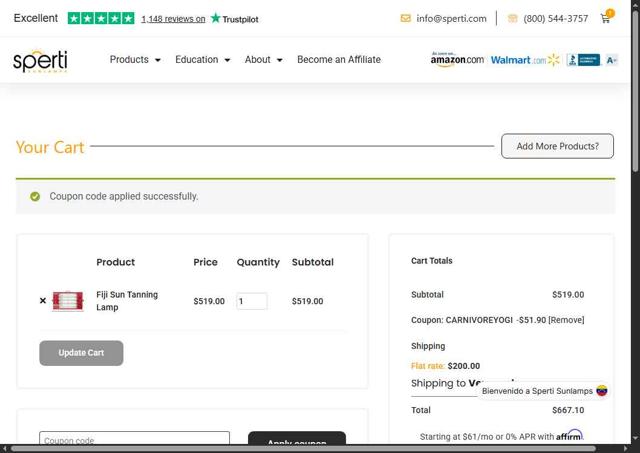Click the Coupon code input field
The height and width of the screenshot is (453, 640).
point(134,438)
